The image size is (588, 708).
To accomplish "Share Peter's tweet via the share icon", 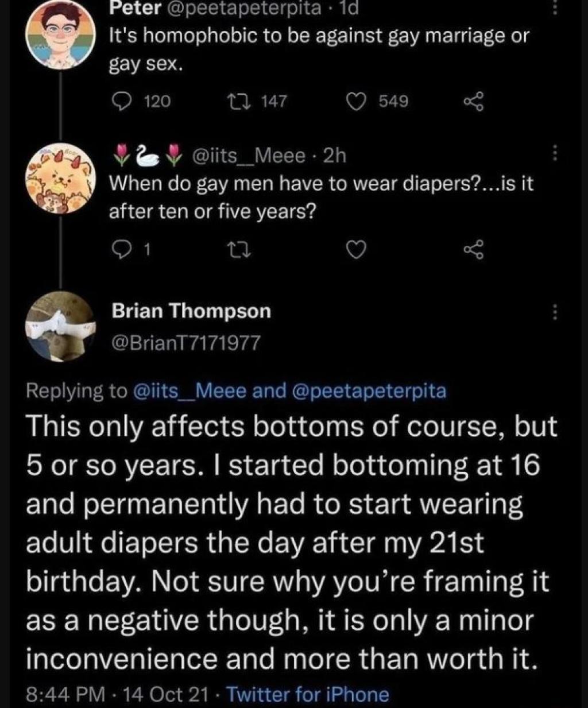I will click(x=475, y=102).
